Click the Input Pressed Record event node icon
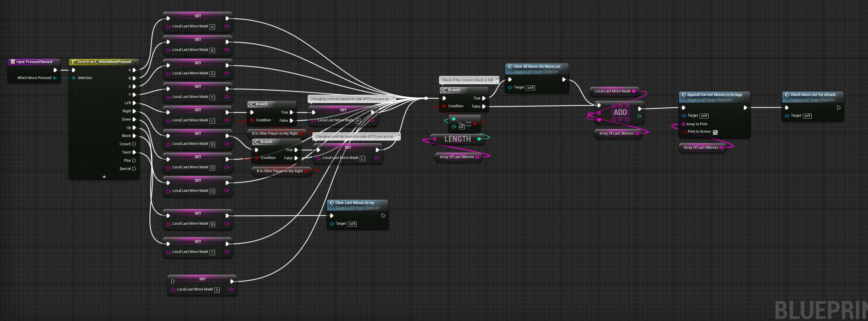The height and width of the screenshot is (321, 868). pyautogui.click(x=13, y=62)
